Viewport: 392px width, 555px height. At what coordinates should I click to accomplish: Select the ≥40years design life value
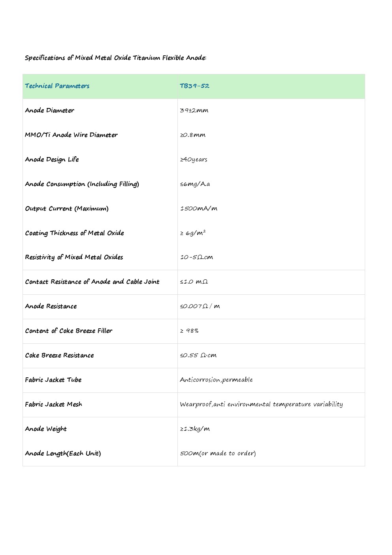tap(194, 159)
